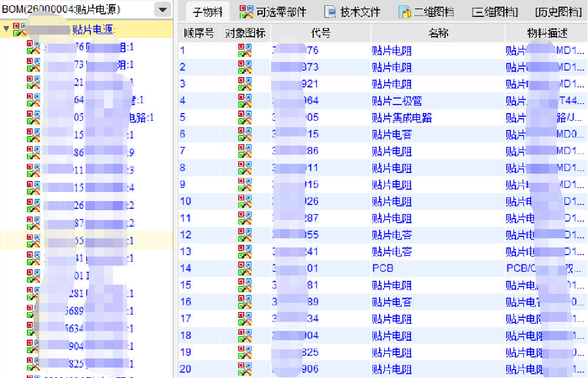Open the BOM selector dropdown arrow
588x378 pixels.
(x=162, y=10)
